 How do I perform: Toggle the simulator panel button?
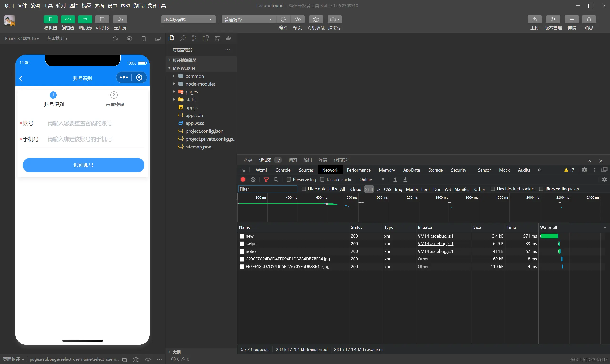pyautogui.click(x=51, y=19)
